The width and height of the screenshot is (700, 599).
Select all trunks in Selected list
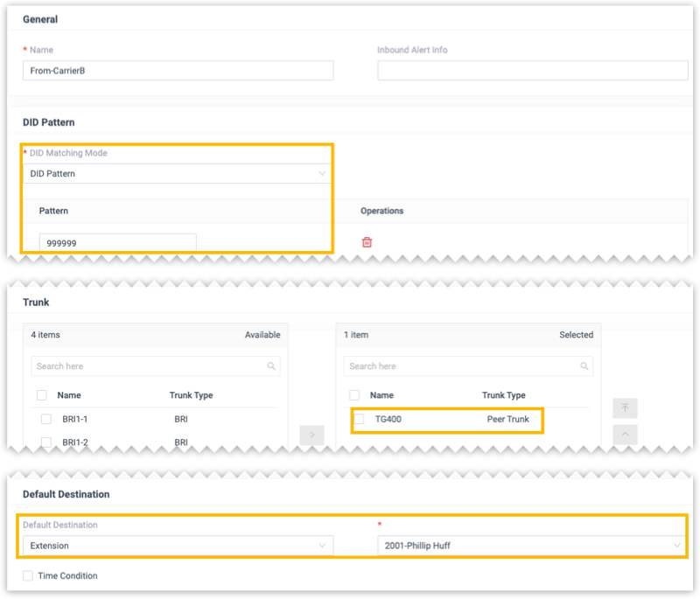point(354,395)
